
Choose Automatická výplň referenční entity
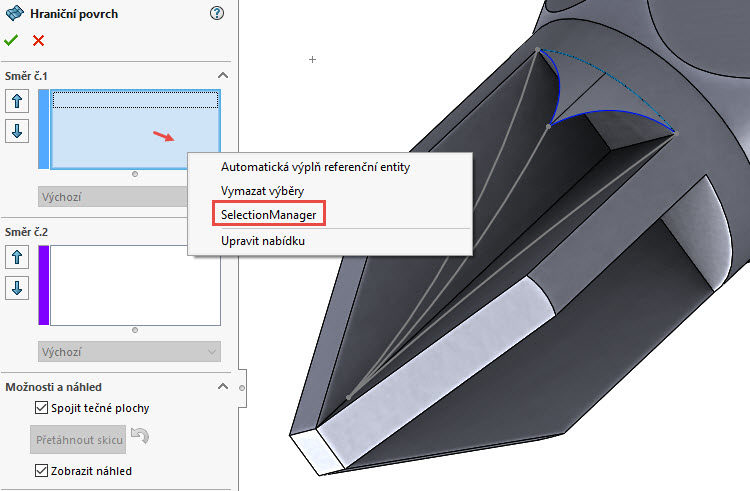[x=315, y=167]
